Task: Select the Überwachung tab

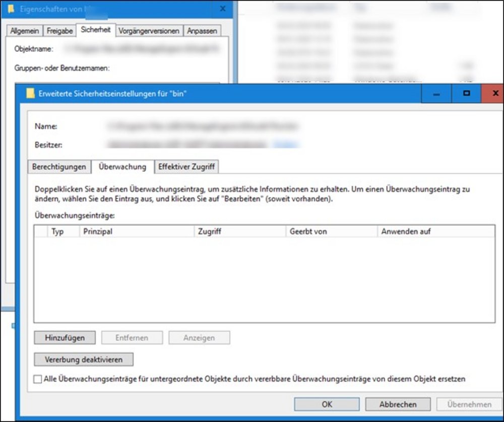Action: click(x=122, y=166)
